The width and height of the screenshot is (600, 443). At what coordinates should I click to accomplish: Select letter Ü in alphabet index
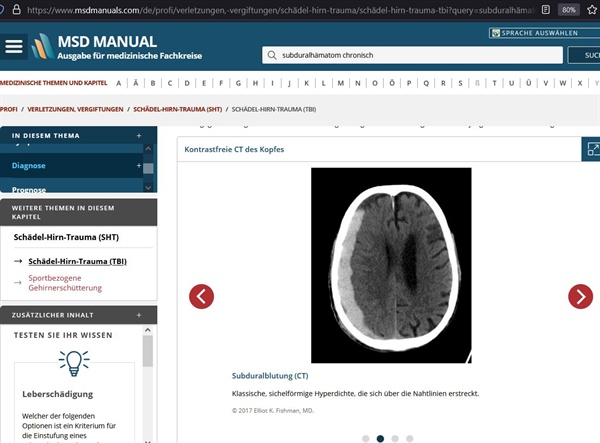tap(528, 83)
